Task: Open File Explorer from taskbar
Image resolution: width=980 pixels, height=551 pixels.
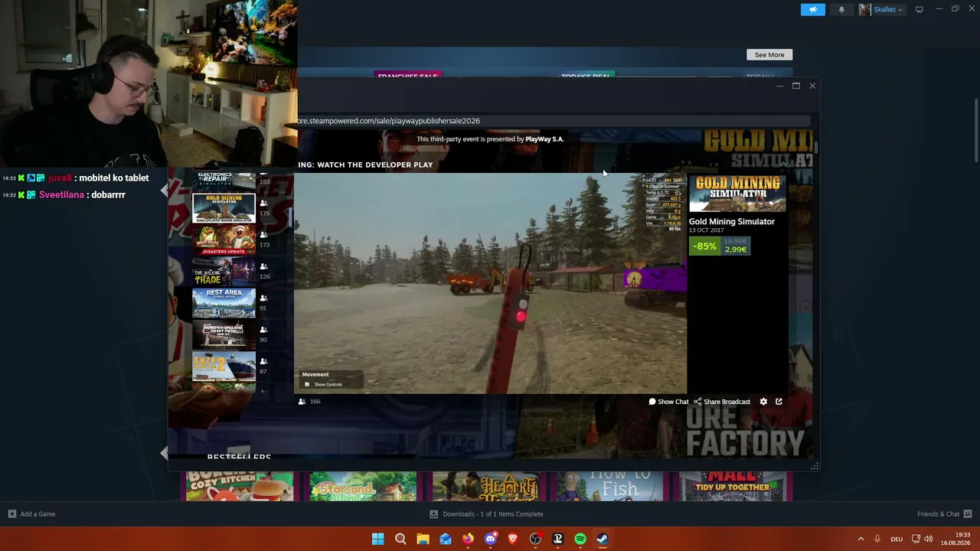Action: [423, 540]
